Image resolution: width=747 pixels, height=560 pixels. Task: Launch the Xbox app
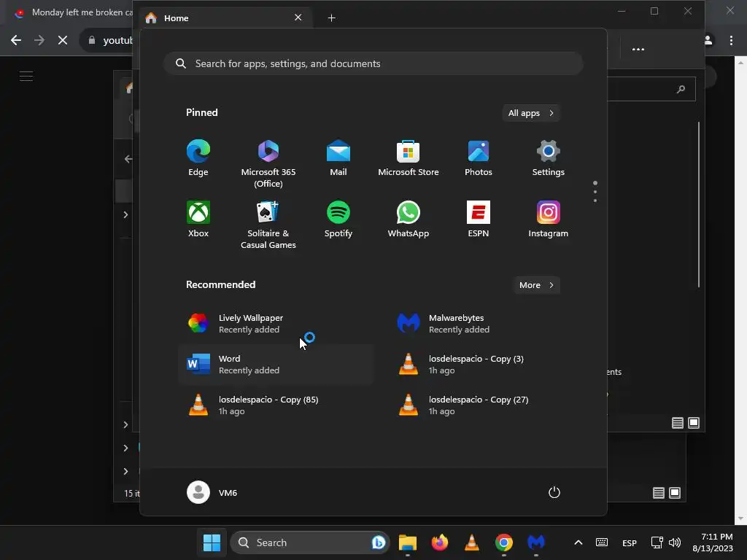point(198,219)
